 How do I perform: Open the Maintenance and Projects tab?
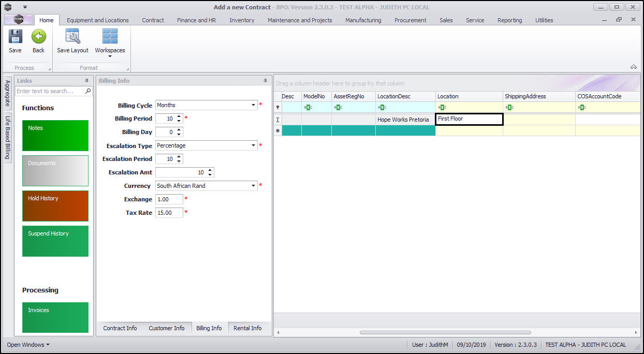click(300, 20)
